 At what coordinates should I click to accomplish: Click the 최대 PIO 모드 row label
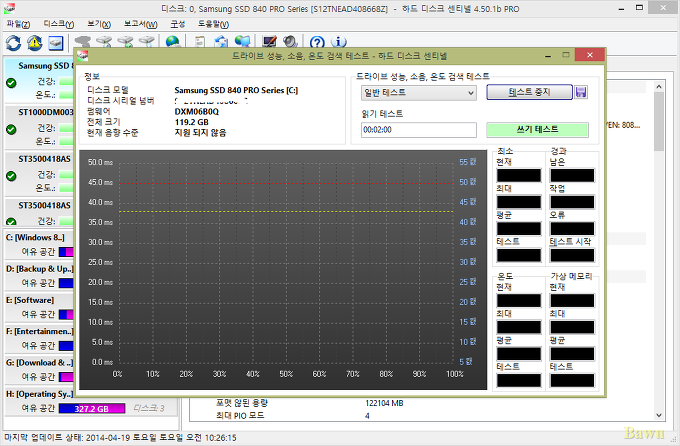(x=240, y=416)
